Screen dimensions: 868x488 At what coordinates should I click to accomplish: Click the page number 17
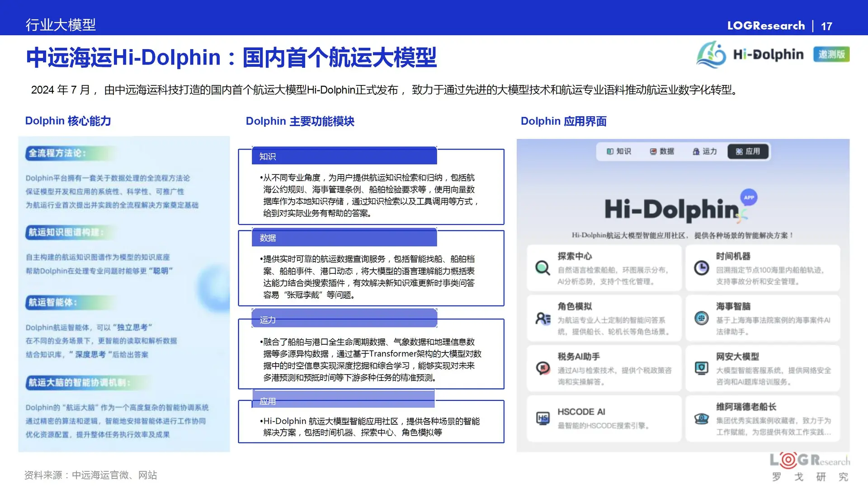point(827,26)
